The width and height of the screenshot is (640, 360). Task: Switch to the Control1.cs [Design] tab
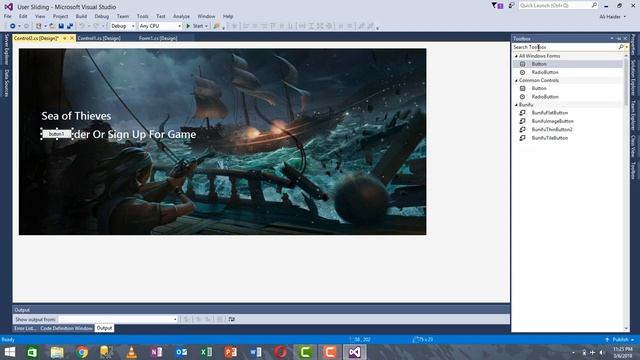click(x=99, y=38)
